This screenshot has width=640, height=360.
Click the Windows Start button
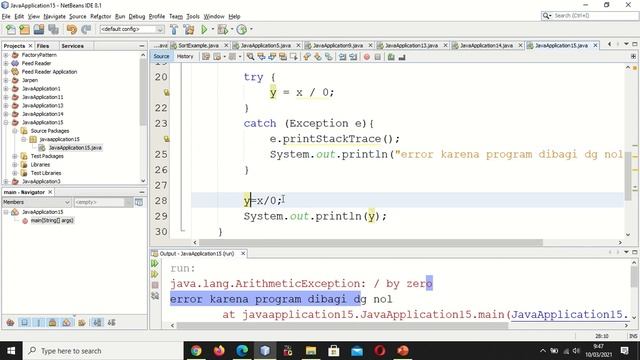click(11, 351)
